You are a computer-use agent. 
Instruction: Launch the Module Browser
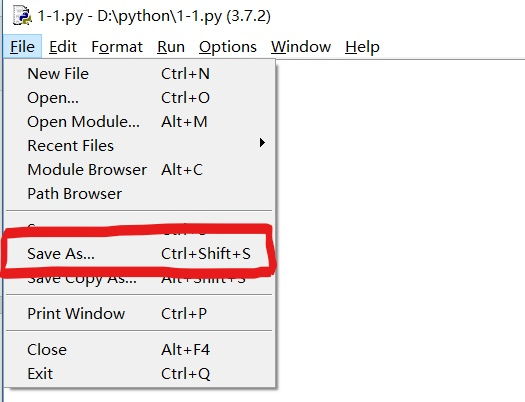(140, 170)
